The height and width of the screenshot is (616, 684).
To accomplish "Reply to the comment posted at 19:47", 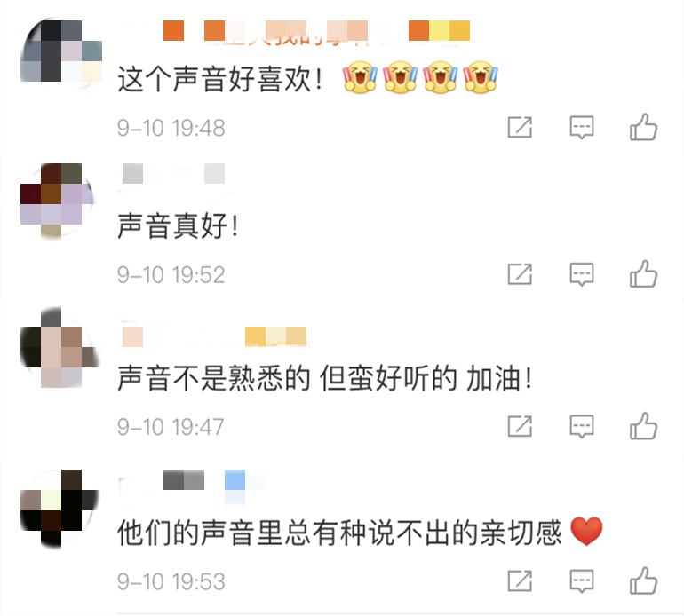I will 582,426.
